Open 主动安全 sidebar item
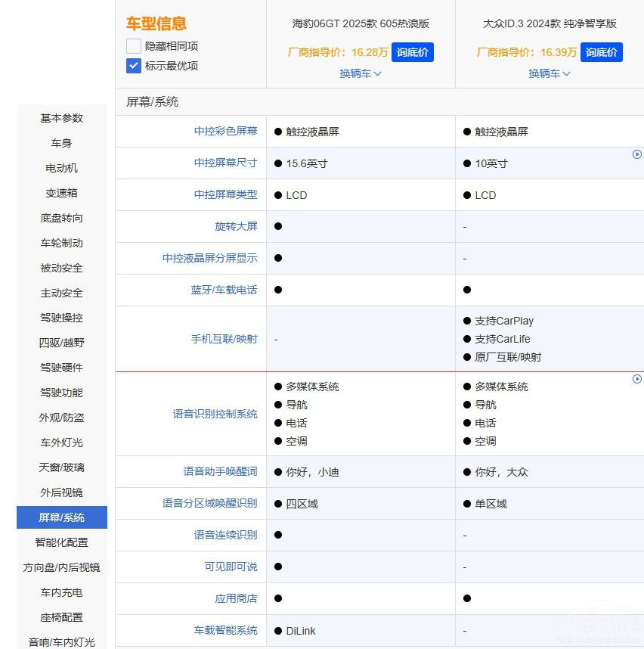This screenshot has width=644, height=649. click(x=62, y=293)
